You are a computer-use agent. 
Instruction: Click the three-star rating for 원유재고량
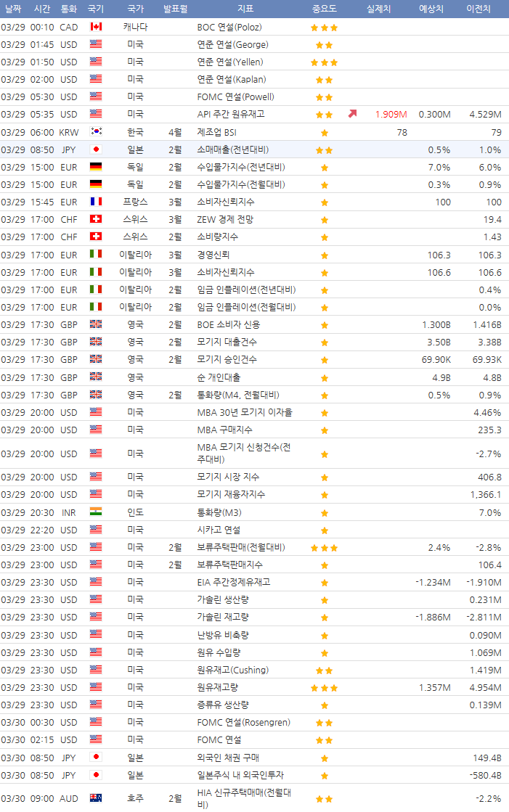325,688
